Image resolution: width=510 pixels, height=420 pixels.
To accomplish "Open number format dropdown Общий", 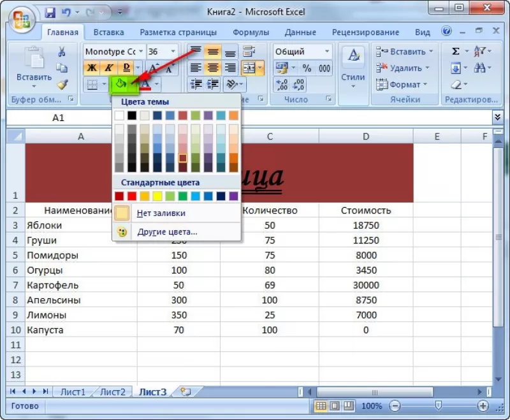I will click(327, 52).
